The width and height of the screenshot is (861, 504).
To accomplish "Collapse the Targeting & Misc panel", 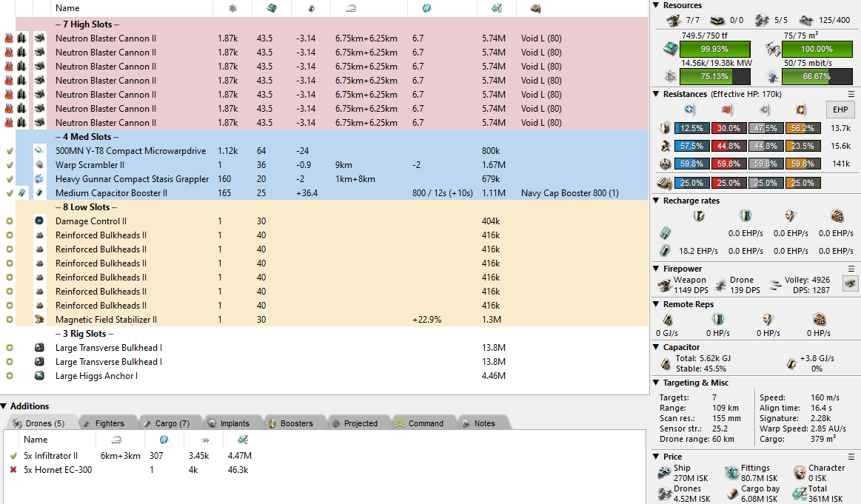I will 657,383.
